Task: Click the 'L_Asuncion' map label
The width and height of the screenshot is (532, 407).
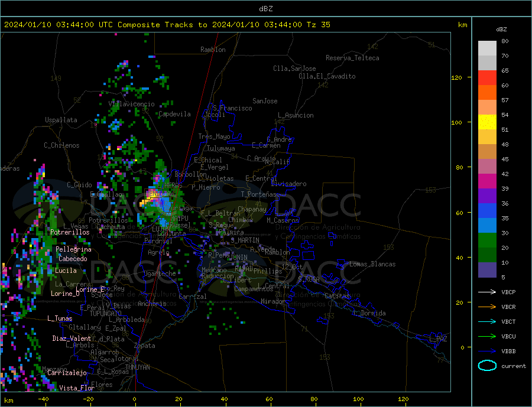Action: (296, 115)
